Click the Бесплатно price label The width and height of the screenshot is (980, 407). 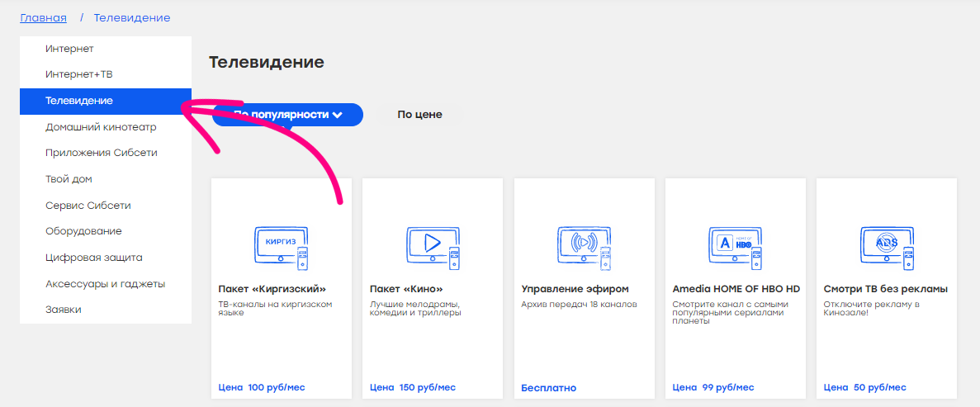(x=549, y=388)
